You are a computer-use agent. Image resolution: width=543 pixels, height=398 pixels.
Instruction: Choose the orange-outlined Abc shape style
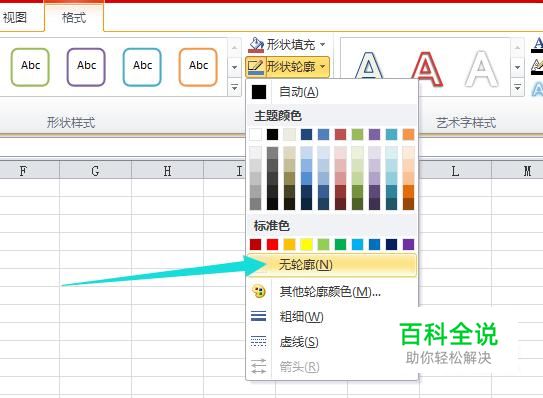tap(198, 67)
